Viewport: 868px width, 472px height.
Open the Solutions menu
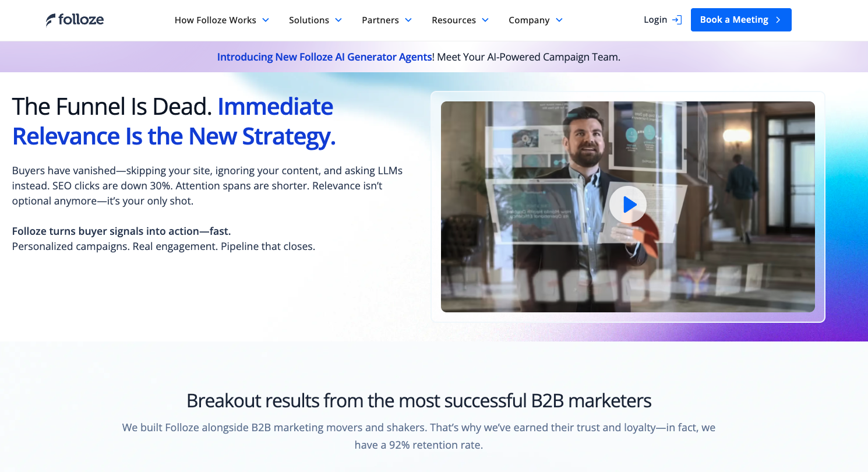(315, 20)
